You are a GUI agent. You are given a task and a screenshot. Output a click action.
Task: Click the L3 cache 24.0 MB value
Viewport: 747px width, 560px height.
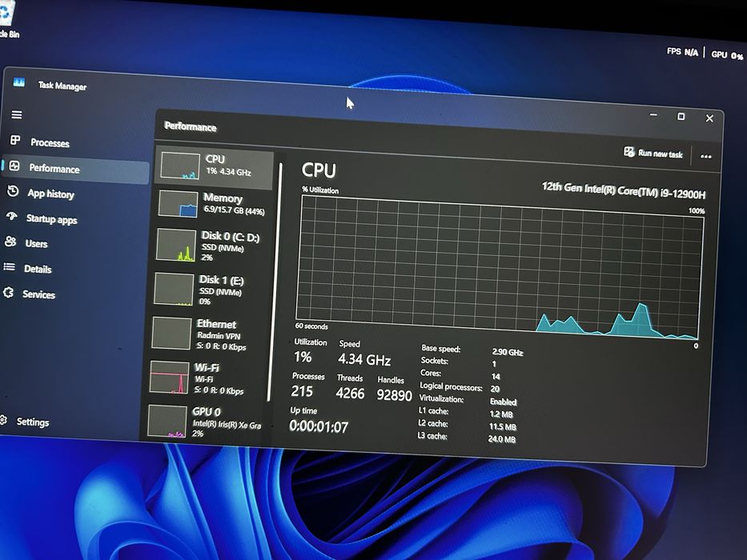pyautogui.click(x=502, y=438)
